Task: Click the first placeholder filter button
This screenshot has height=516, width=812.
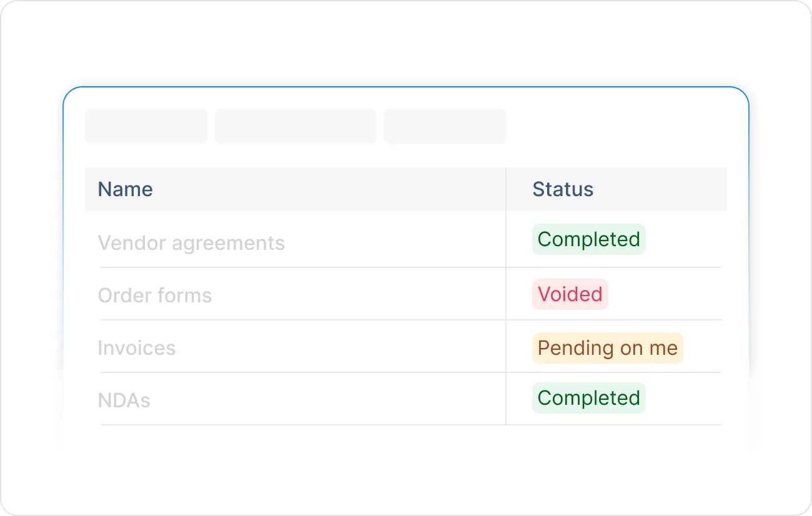Action: [146, 126]
